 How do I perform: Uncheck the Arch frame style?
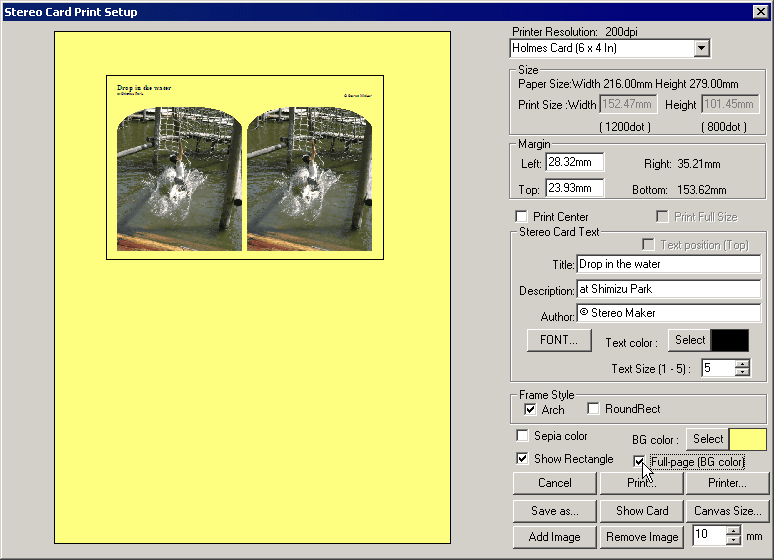[x=530, y=409]
